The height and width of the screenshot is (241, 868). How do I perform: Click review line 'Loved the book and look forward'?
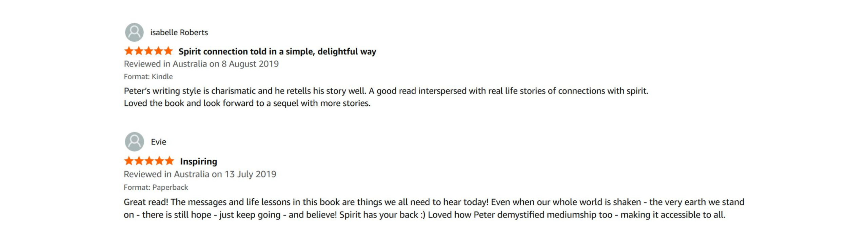pyautogui.click(x=247, y=103)
